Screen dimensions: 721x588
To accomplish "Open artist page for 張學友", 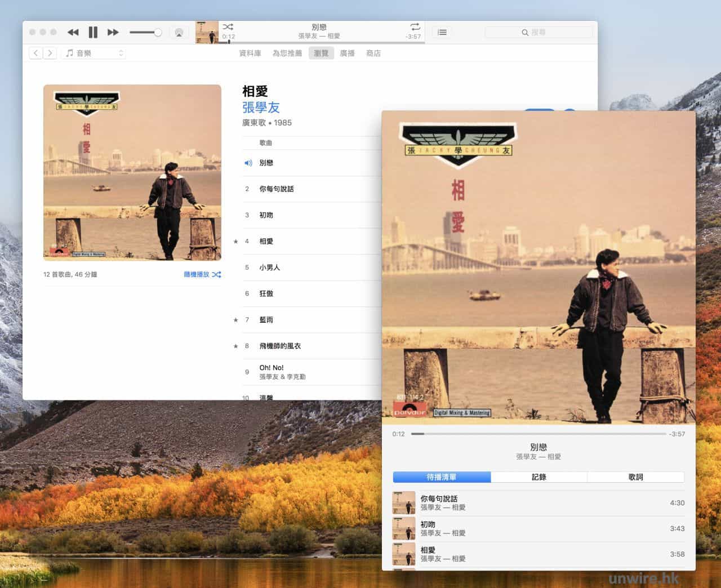I will (x=261, y=108).
